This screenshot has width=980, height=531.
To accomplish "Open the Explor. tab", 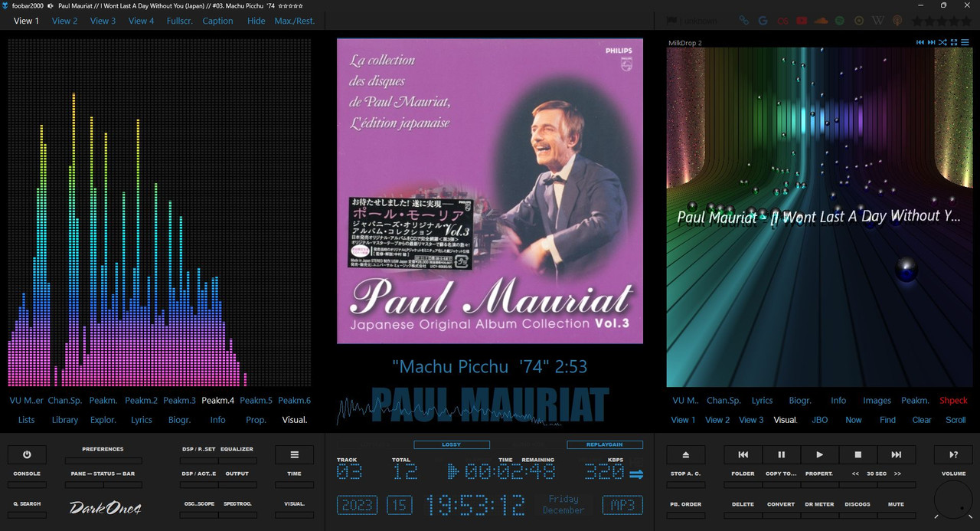I will pyautogui.click(x=103, y=420).
